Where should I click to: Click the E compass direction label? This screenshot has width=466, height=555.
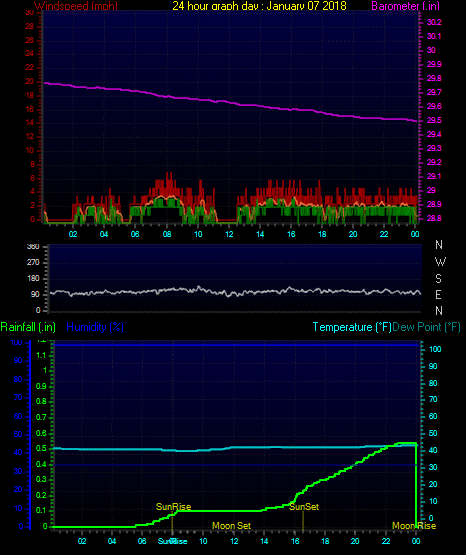coord(438,294)
